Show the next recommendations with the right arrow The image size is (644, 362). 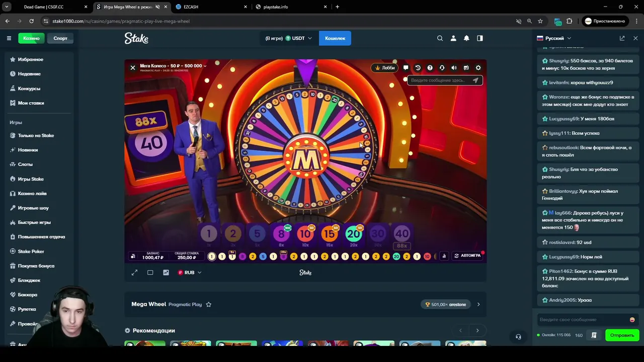[x=477, y=330]
